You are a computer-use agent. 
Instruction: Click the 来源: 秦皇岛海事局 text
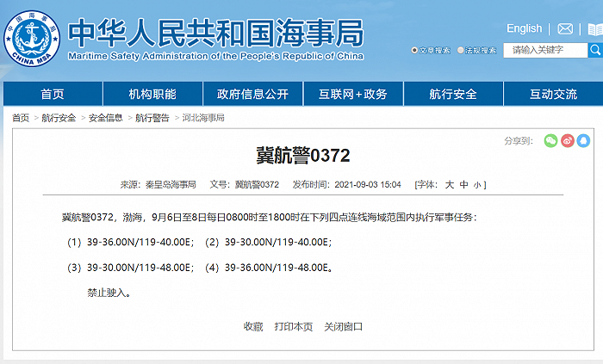tap(158, 185)
